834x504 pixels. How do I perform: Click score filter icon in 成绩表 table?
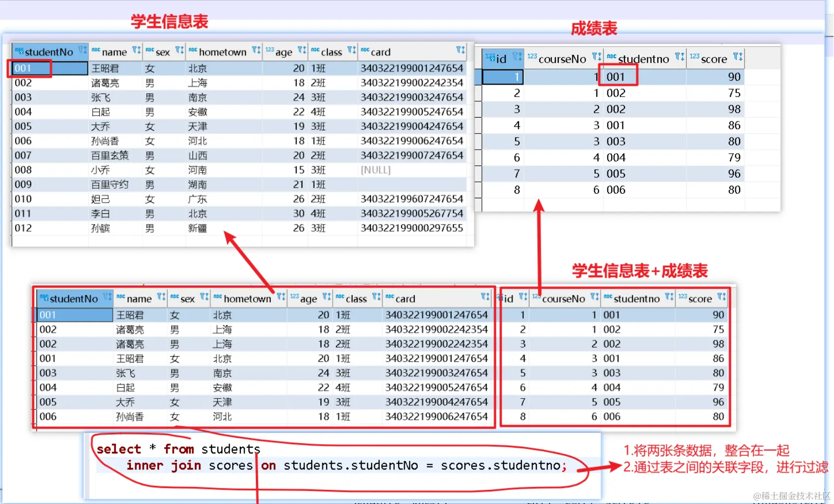pos(737,56)
